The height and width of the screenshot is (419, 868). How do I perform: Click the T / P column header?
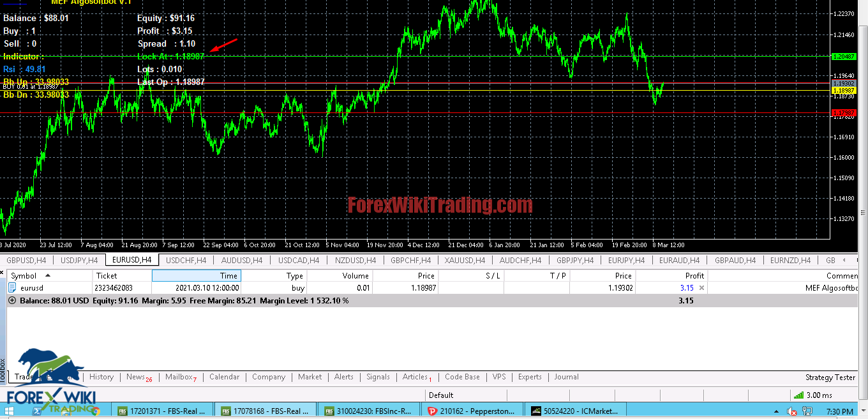537,276
